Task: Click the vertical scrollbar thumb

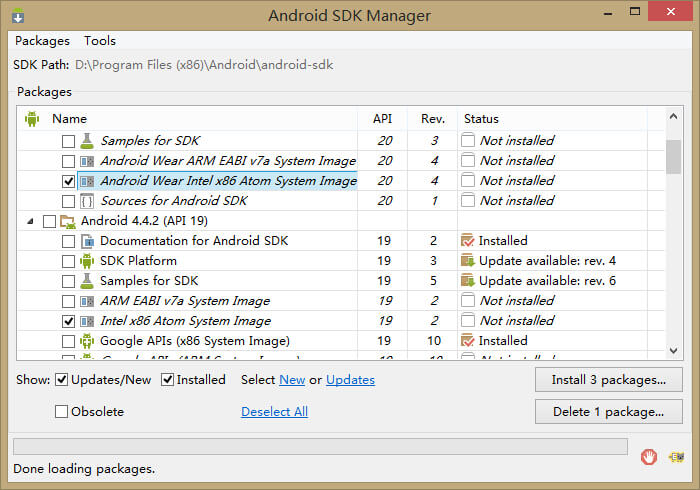Action: (673, 157)
